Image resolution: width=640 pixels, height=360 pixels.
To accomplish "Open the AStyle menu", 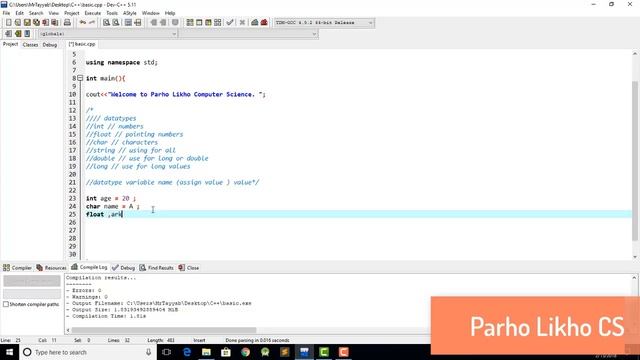I will point(129,13).
